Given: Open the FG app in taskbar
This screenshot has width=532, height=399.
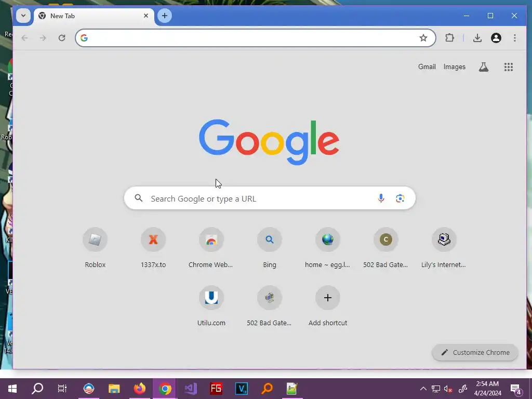Looking at the screenshot, I should [216, 389].
